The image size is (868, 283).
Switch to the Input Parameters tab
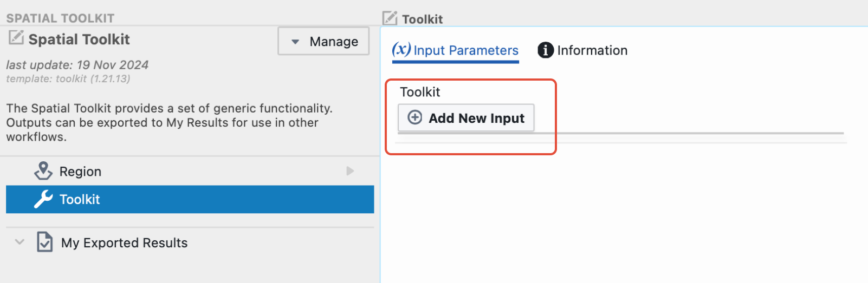455,50
